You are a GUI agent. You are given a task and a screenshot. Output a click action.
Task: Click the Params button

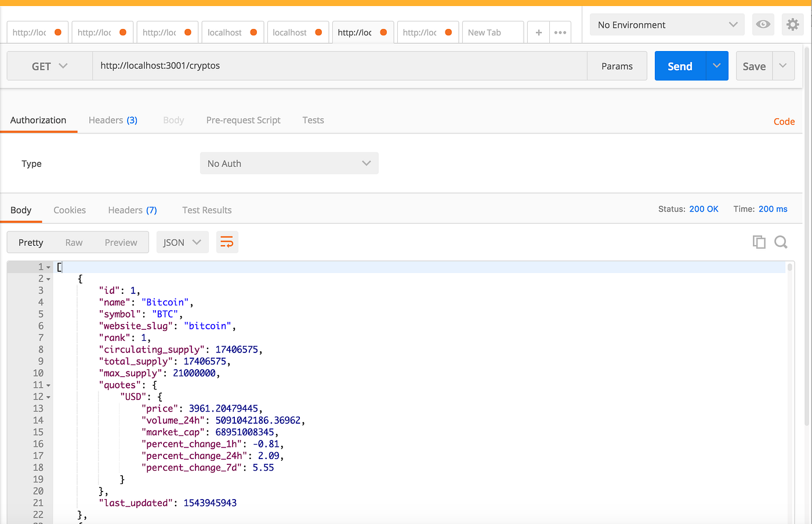[x=617, y=65]
